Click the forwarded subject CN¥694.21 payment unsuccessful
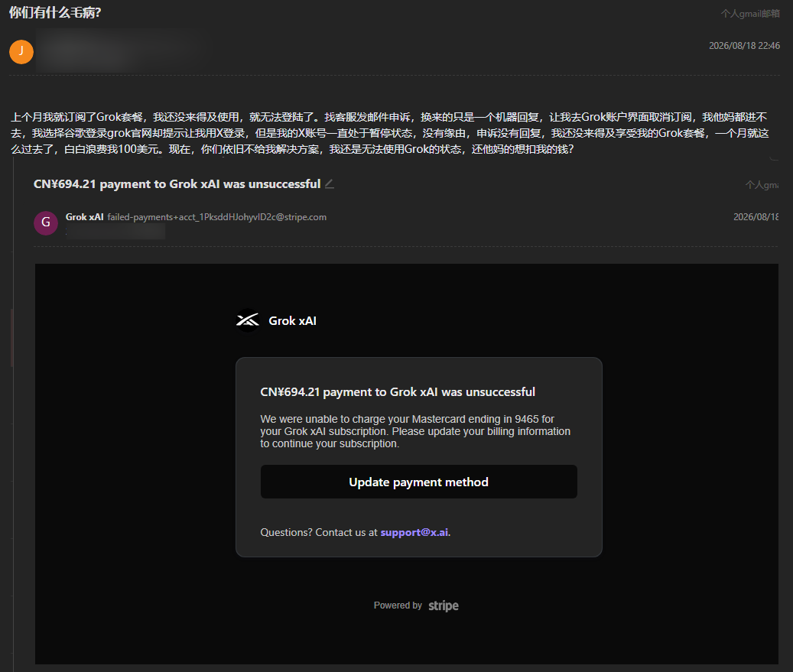 click(x=177, y=184)
